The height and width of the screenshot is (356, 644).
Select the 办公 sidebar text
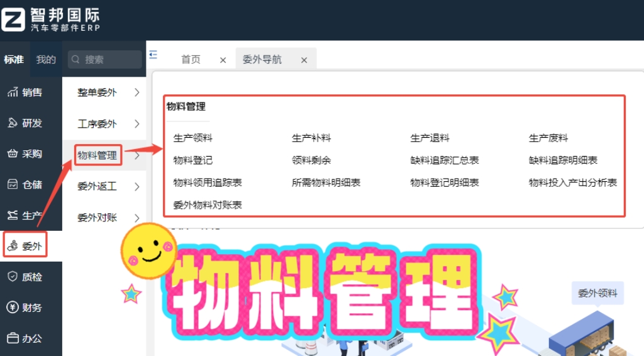(x=32, y=338)
